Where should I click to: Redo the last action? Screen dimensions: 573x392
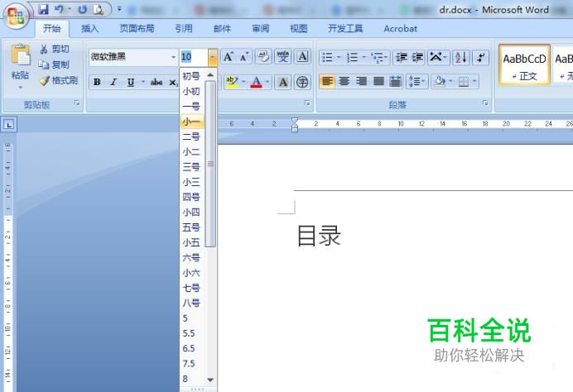tap(83, 9)
